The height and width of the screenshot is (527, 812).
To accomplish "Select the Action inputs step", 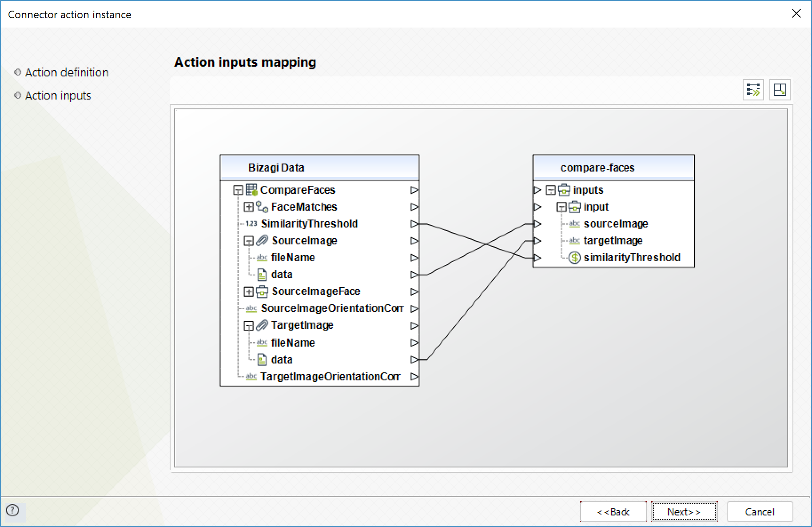I will tap(58, 96).
